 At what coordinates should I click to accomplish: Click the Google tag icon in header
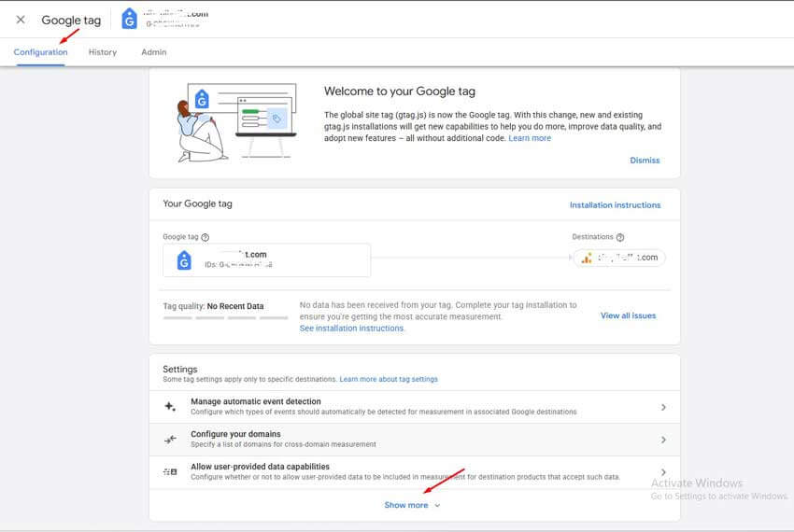(x=129, y=19)
